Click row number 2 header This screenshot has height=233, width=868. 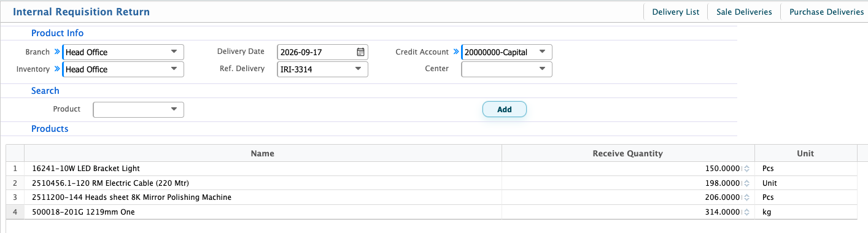(15, 183)
